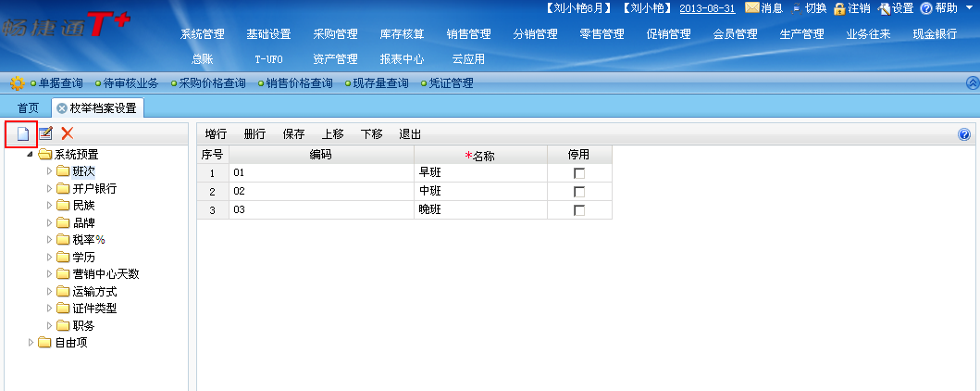Click the gear icon in quick bar
This screenshot has height=391, width=980.
point(18,83)
